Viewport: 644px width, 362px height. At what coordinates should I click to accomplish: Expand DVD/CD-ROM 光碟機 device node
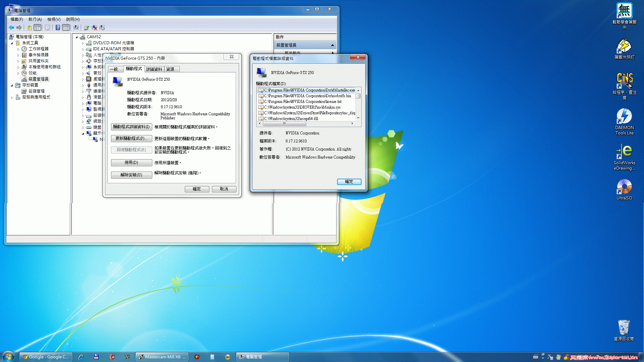click(x=83, y=43)
